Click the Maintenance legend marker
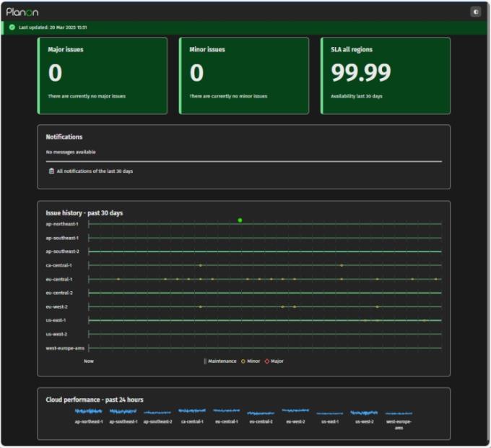Viewport: 491px width, 448px height. coord(205,361)
